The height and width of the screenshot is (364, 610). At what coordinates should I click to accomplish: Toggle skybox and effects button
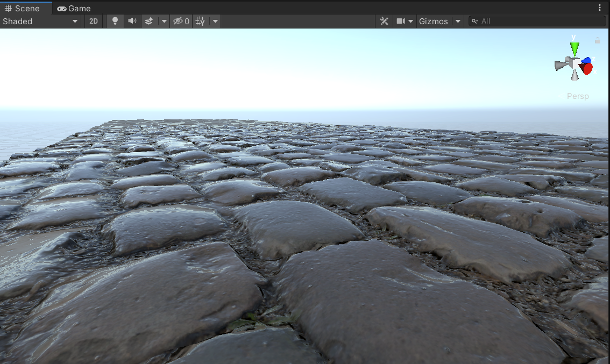[x=149, y=22]
